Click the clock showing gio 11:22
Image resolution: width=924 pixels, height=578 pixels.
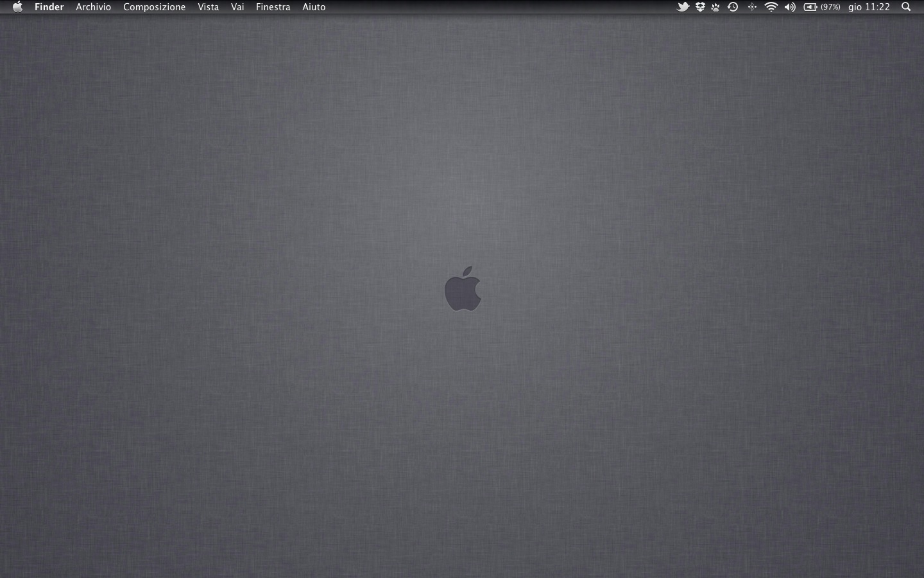click(869, 7)
